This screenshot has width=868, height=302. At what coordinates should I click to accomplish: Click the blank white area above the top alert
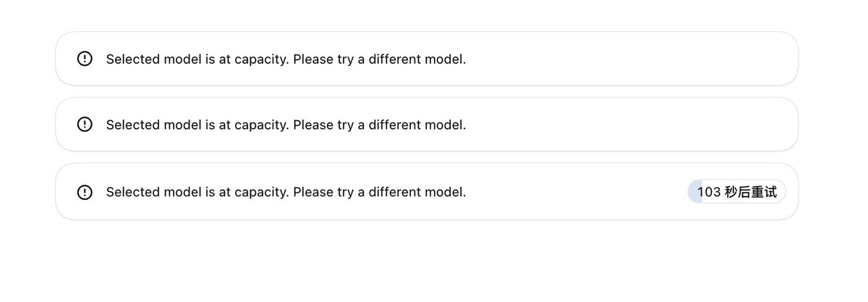click(434, 14)
